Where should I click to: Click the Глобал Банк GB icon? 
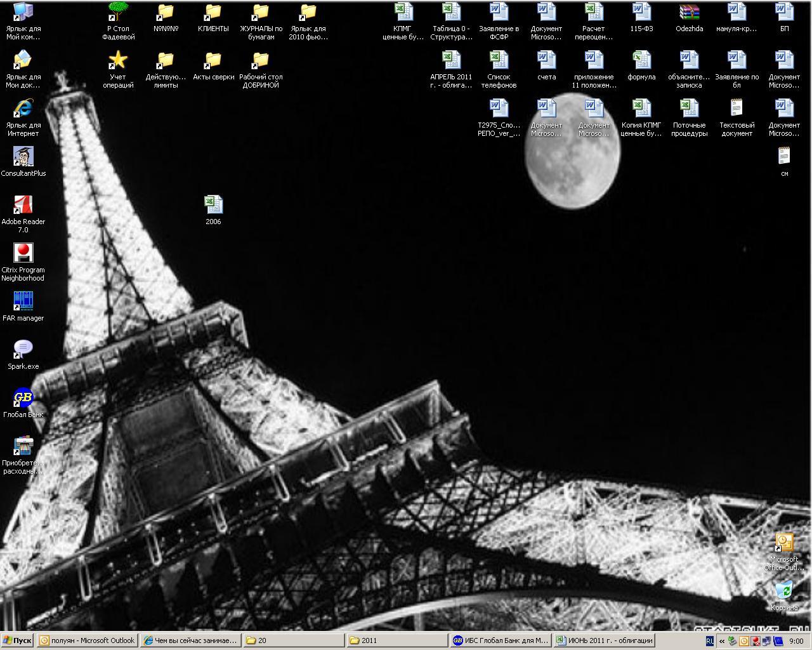23,398
